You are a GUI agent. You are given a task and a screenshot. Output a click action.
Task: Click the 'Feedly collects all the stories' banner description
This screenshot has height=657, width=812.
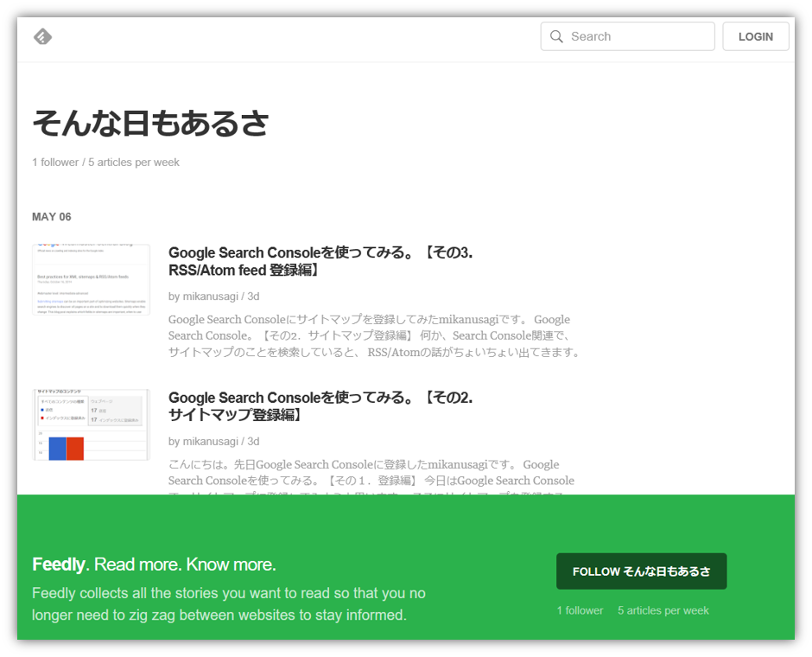(x=229, y=604)
